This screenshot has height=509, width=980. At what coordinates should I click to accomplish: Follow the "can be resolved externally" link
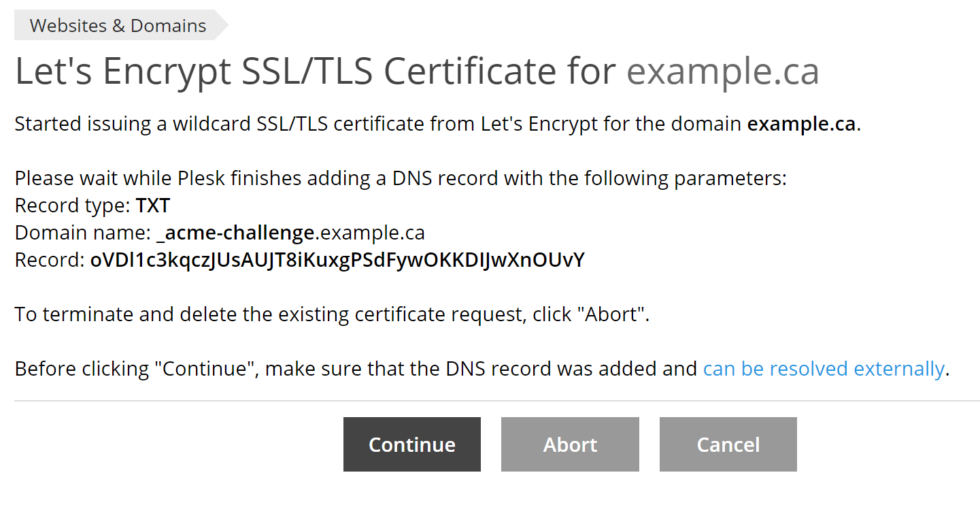824,369
